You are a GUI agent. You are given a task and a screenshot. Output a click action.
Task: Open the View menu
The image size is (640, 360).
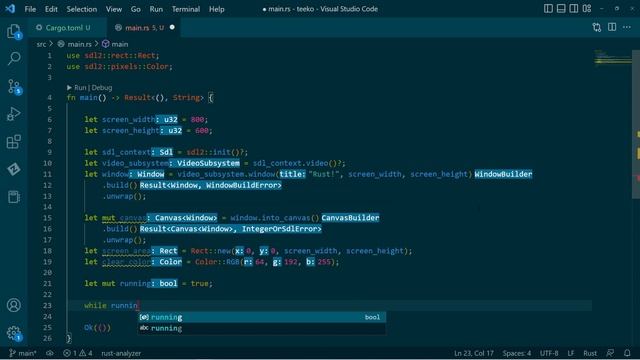[113, 9]
